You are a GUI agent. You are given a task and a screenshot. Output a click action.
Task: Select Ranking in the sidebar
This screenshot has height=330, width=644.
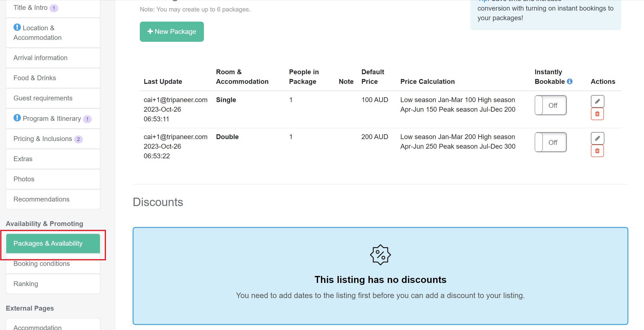[25, 283]
